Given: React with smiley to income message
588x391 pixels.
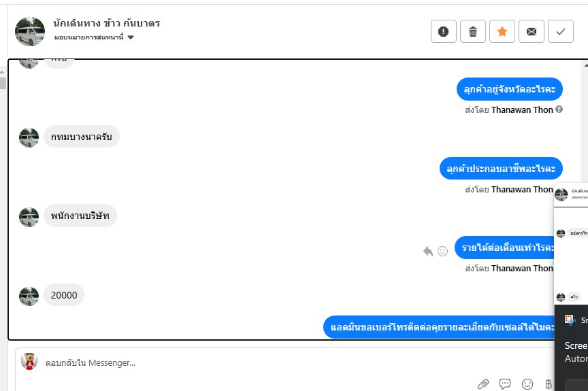Looking at the screenshot, I should pos(442,251).
